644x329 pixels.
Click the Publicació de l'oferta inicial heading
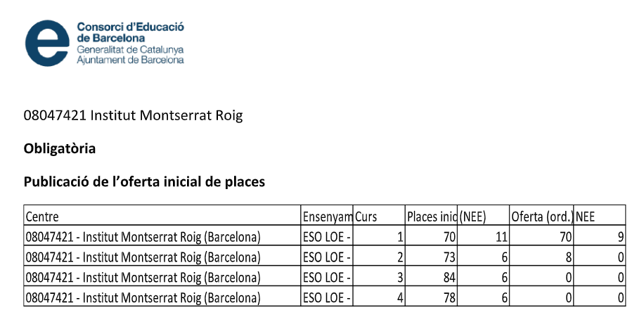click(x=144, y=182)
